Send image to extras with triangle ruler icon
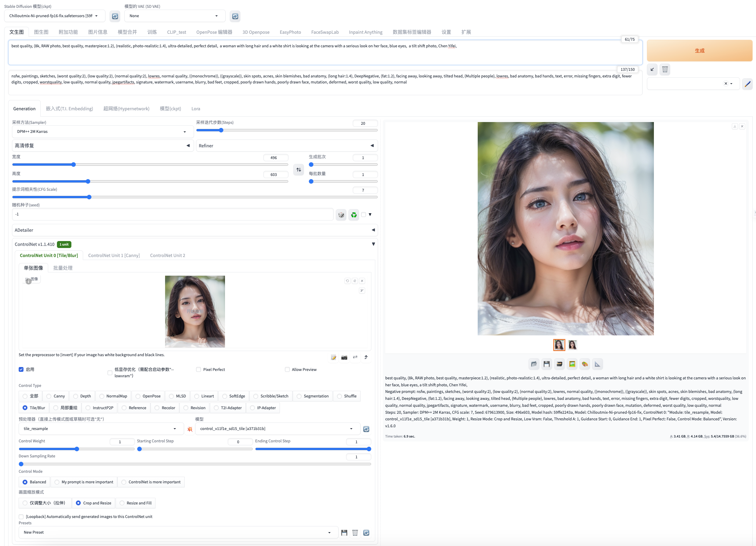 tap(597, 364)
